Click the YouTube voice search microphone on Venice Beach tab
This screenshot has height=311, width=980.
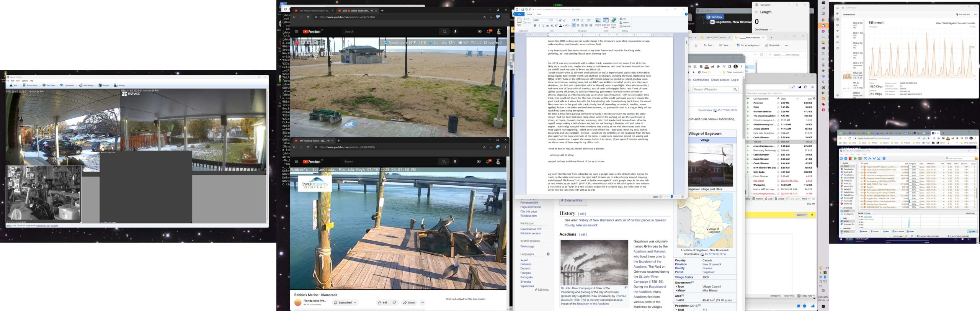(x=455, y=32)
